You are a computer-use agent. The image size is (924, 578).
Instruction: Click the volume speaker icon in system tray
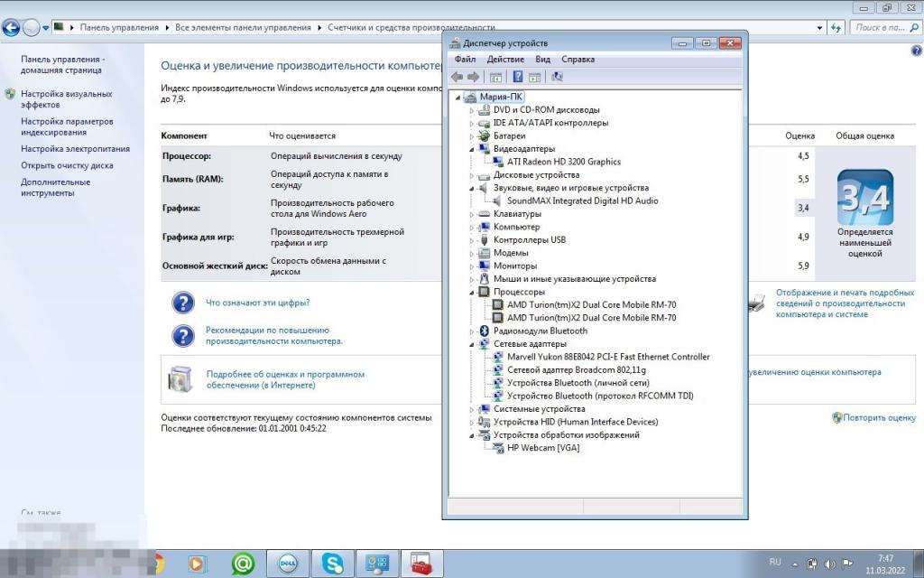coord(830,564)
